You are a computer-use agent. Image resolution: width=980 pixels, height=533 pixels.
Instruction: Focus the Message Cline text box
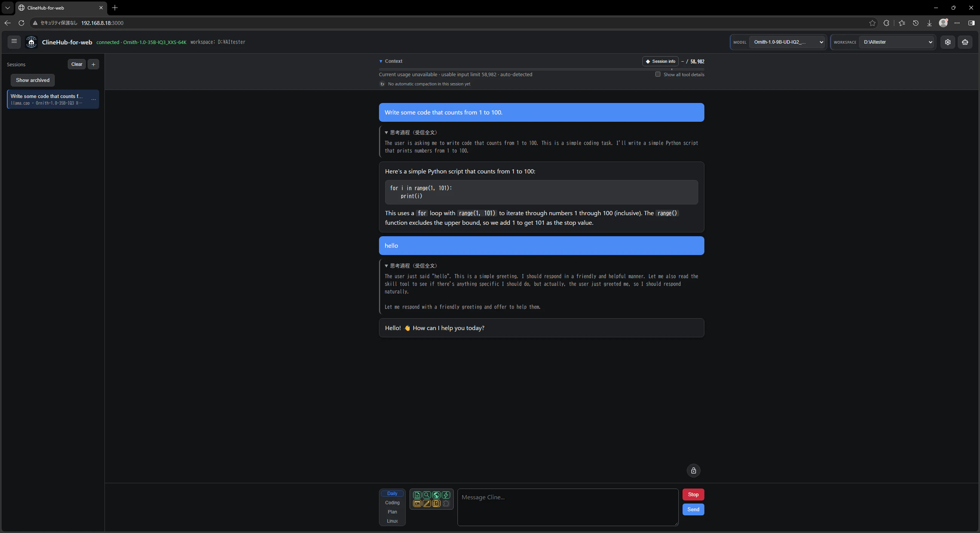pyautogui.click(x=568, y=507)
